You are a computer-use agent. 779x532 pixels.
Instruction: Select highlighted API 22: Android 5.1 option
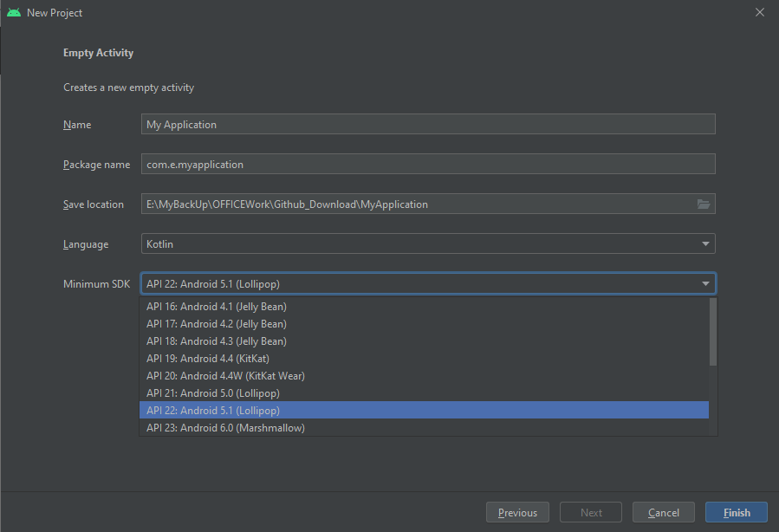click(425, 411)
